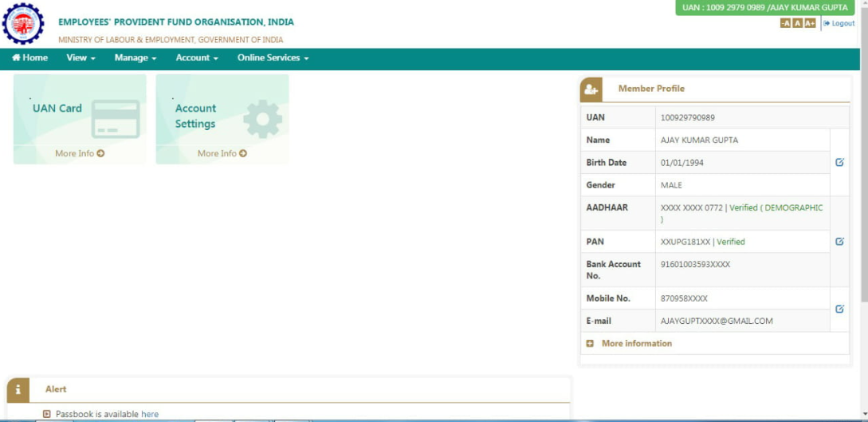Click the edit icon beside Mobile No.
The height and width of the screenshot is (422, 868).
click(839, 309)
